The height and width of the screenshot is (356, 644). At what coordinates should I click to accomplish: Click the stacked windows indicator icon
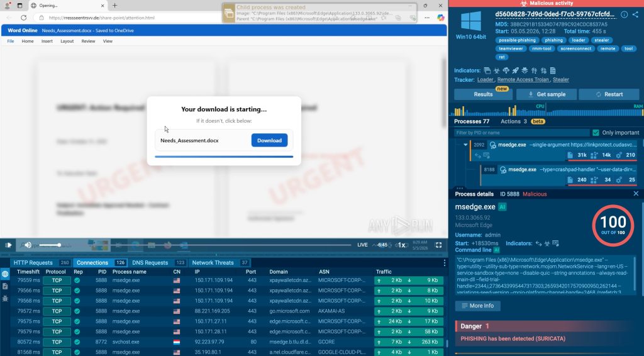click(x=487, y=70)
